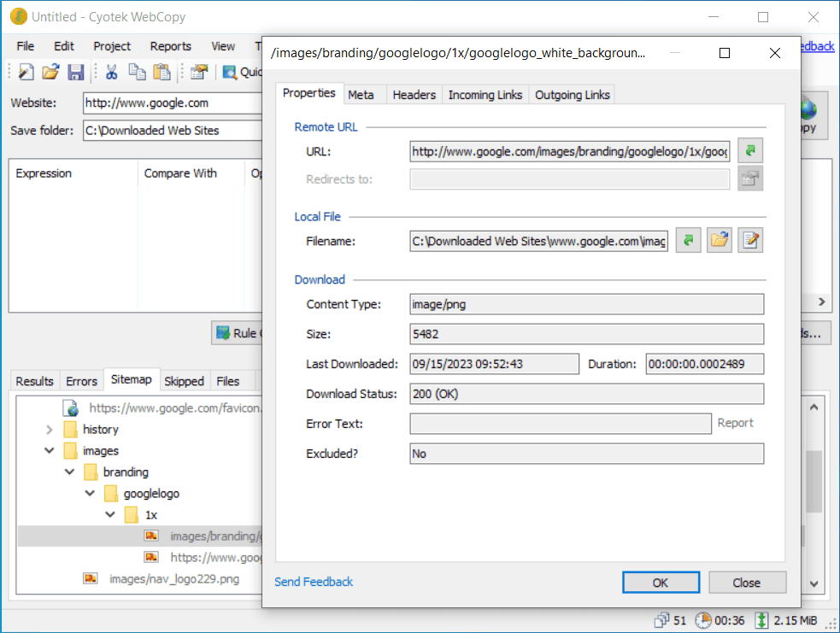The width and height of the screenshot is (840, 633).
Task: Click inside the Remote URL text field
Action: tap(569, 152)
